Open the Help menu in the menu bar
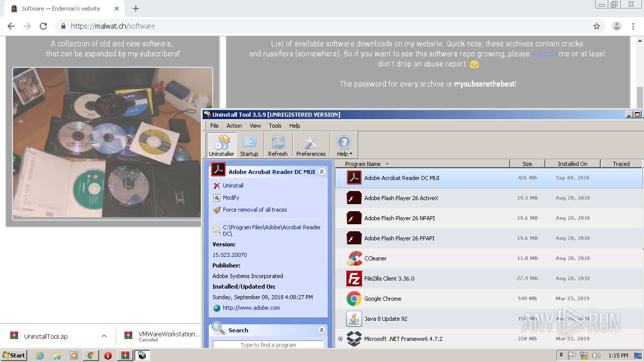Viewport: 644px width, 362px height. (294, 126)
